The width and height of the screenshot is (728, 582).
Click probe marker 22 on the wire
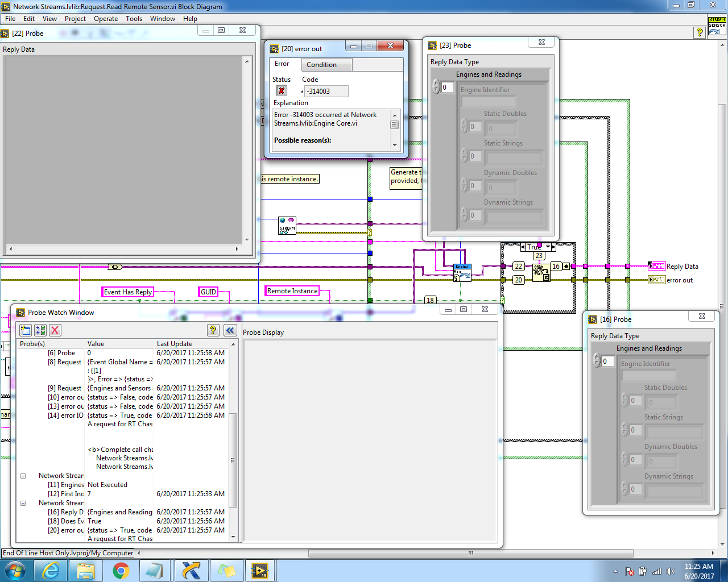519,266
